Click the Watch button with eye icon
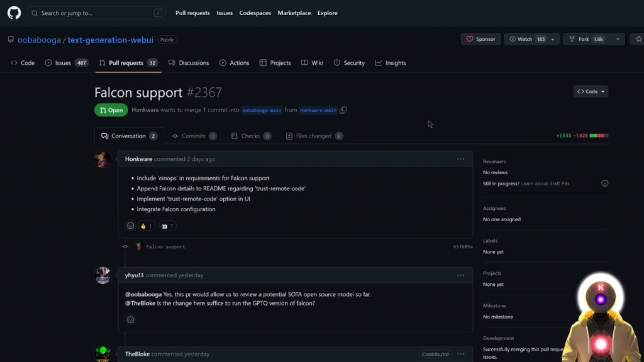 [x=526, y=39]
